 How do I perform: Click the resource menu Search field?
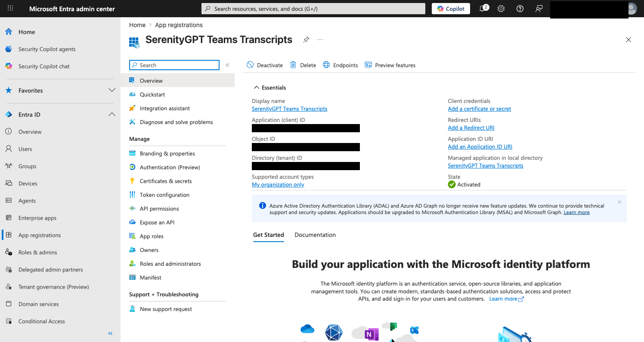174,65
